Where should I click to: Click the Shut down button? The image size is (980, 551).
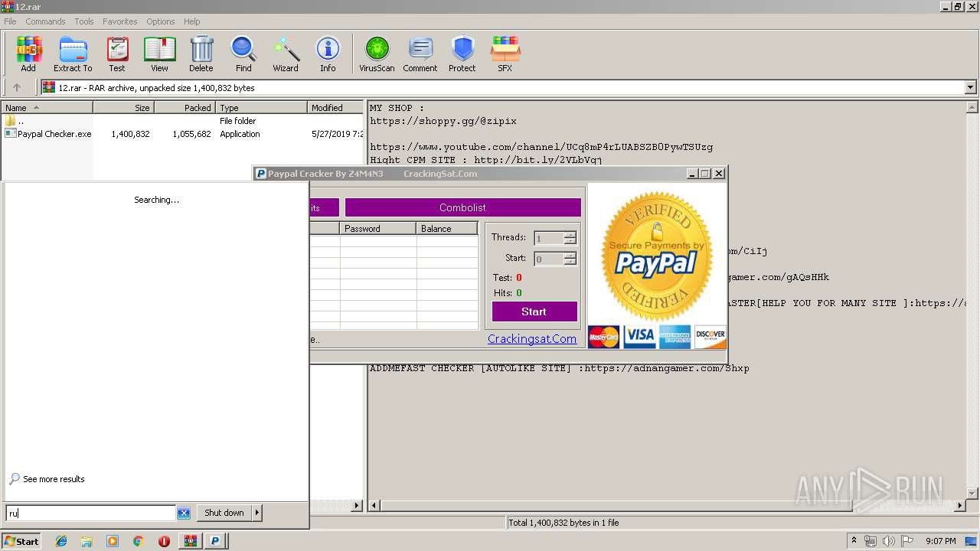pos(224,513)
